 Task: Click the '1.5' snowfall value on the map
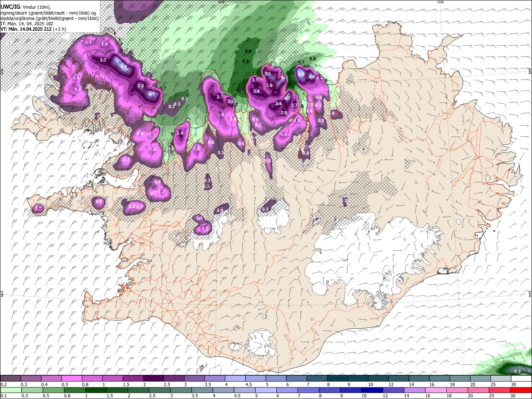tap(197, 148)
